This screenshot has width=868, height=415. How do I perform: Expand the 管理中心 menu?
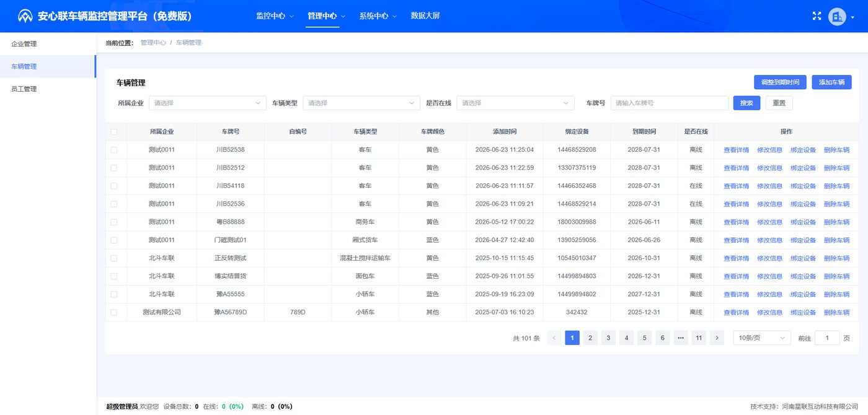[x=326, y=16]
